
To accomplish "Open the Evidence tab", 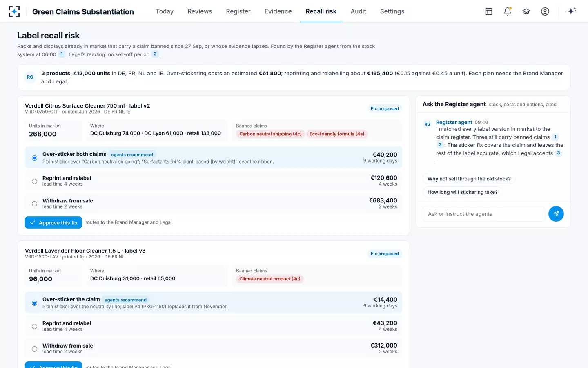I will [278, 11].
